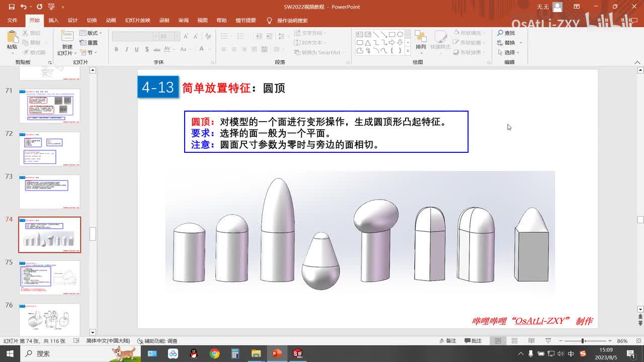
Task: Select slide 72 thumbnail
Action: (50, 149)
